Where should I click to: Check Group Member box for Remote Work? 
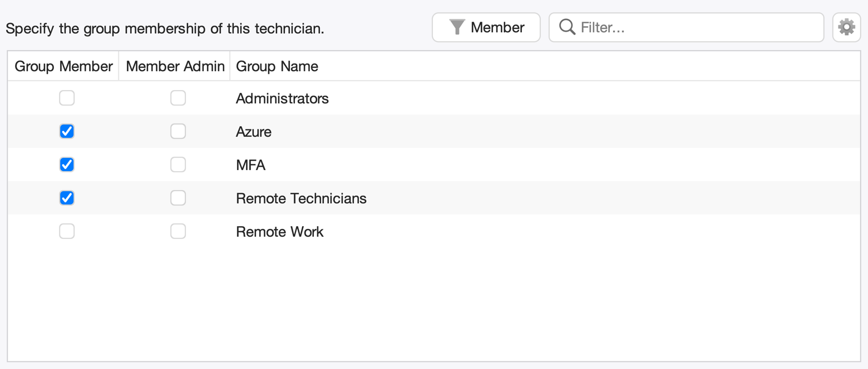[67, 231]
